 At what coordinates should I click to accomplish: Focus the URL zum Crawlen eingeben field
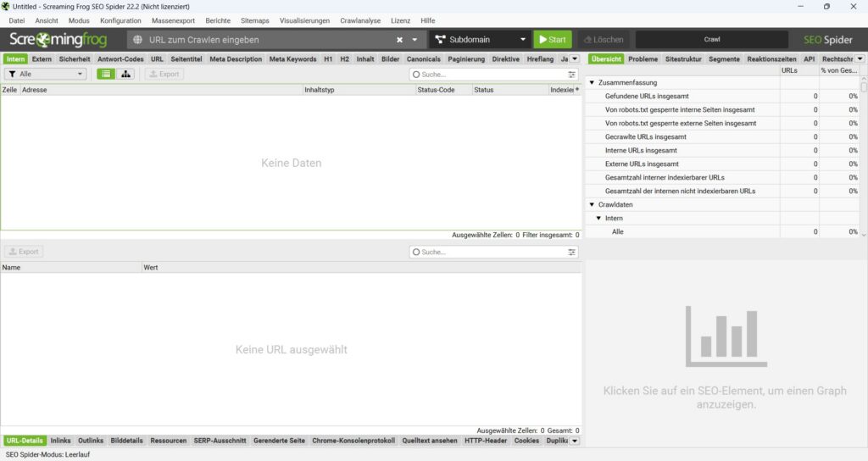click(270, 40)
